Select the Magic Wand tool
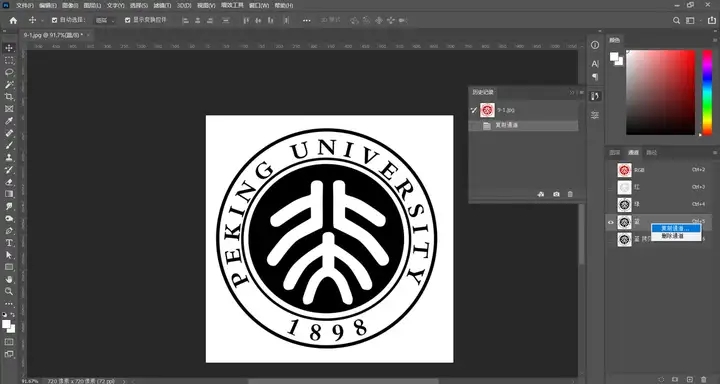 9,85
